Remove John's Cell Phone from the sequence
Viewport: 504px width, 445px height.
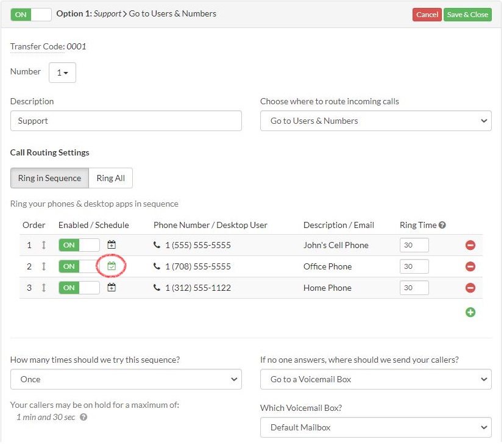point(470,244)
